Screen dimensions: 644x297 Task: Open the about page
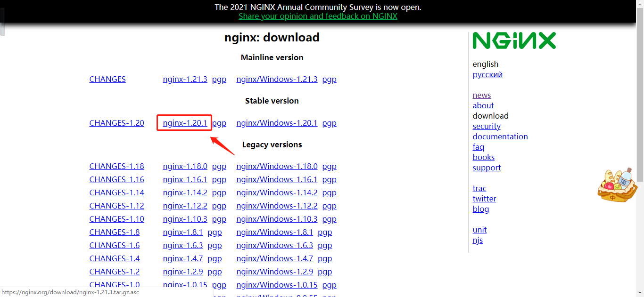coord(483,105)
